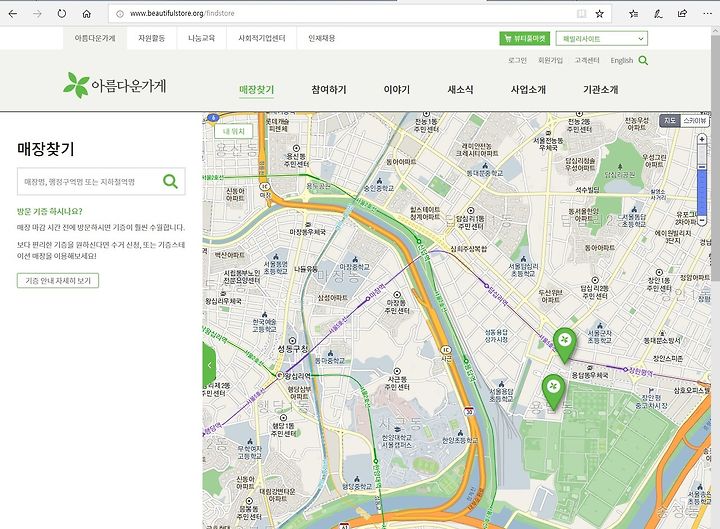The width and height of the screenshot is (720, 529).
Task: Switch map to 지도 view
Action: (x=669, y=120)
